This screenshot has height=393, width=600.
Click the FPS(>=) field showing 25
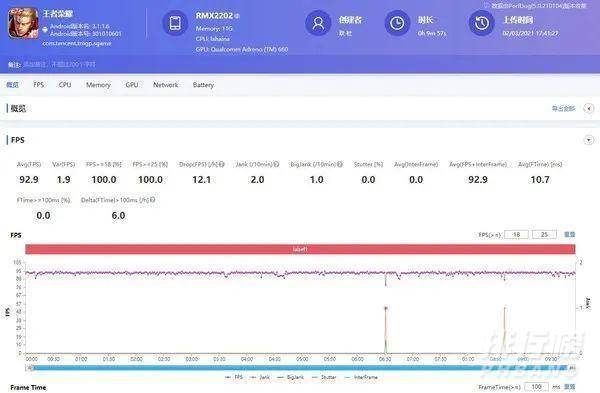click(x=544, y=234)
